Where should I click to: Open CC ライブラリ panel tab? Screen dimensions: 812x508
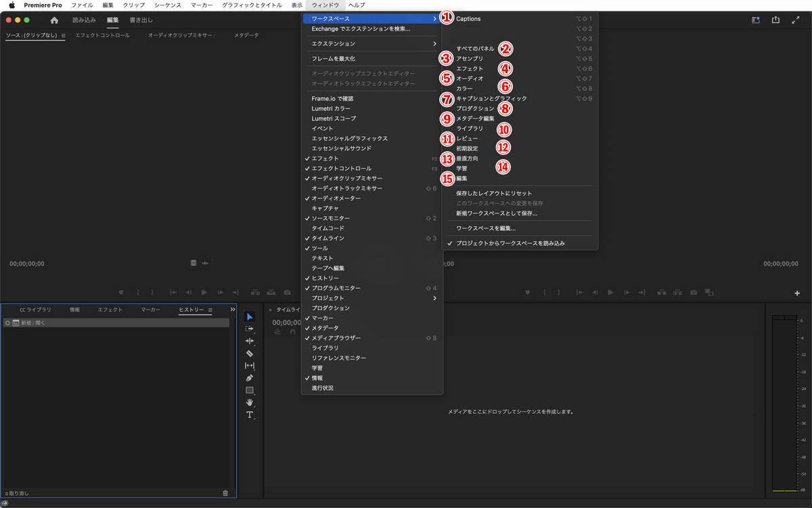click(x=35, y=310)
